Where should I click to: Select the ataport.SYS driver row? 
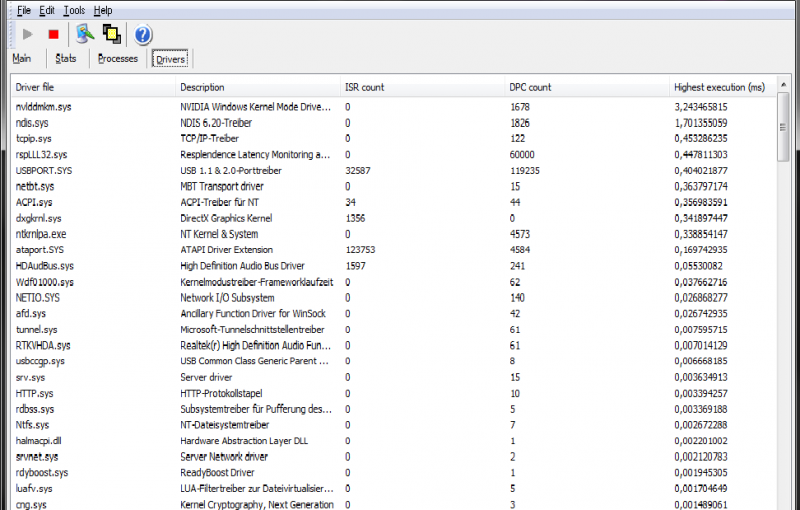point(394,250)
